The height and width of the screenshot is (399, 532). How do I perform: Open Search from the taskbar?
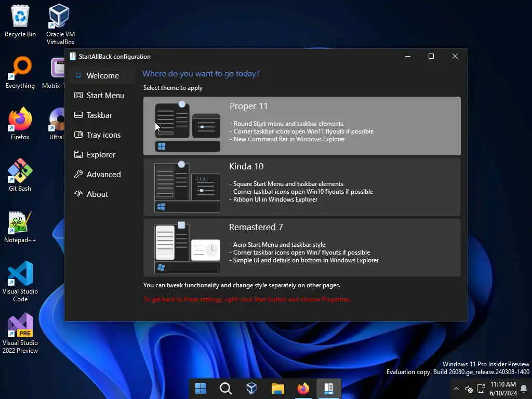pos(225,389)
